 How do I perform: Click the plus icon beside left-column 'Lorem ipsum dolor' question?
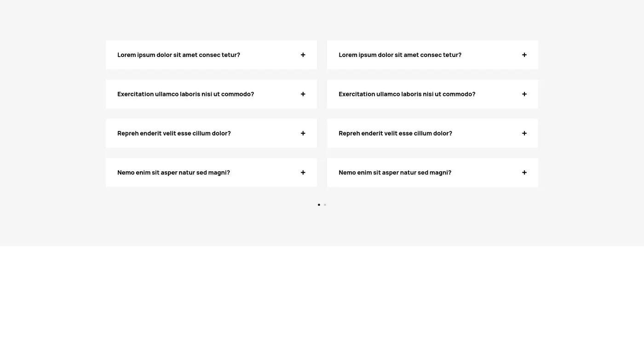[303, 55]
